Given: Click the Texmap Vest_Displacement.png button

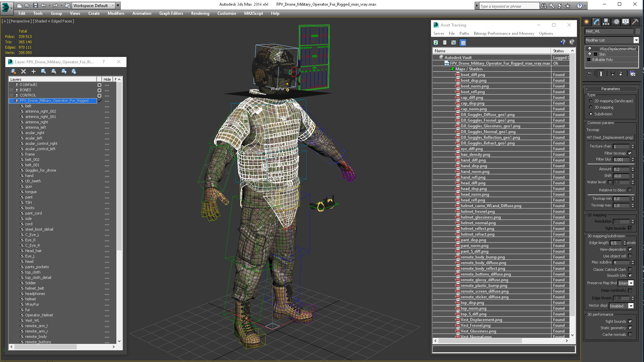Looking at the screenshot, I should [610, 137].
